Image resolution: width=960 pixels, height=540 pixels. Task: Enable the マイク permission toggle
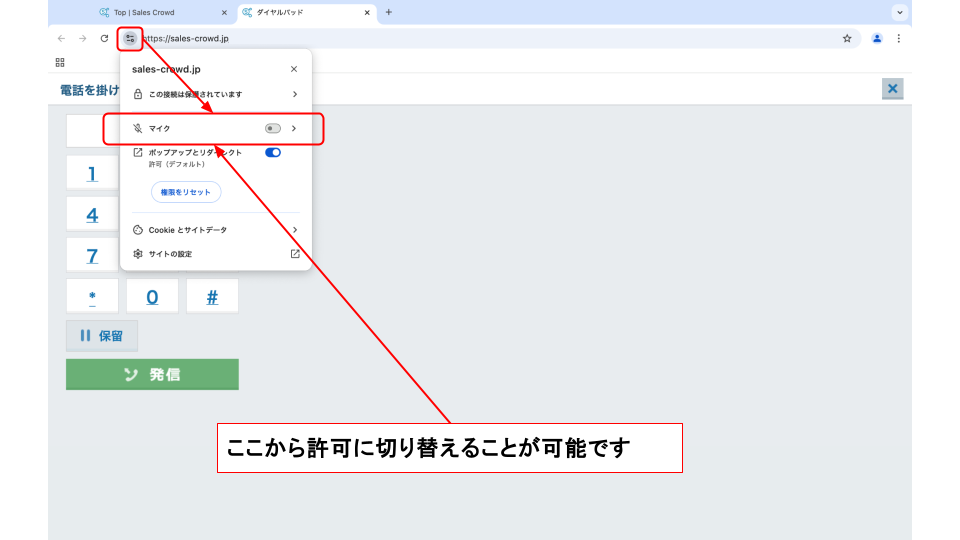[x=272, y=129]
